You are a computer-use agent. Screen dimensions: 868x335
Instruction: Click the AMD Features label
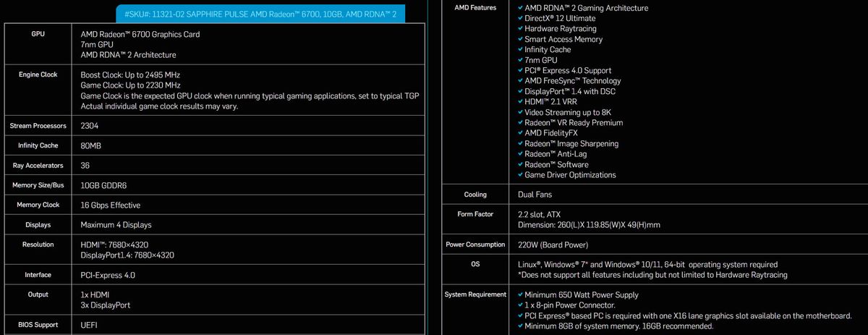(475, 8)
